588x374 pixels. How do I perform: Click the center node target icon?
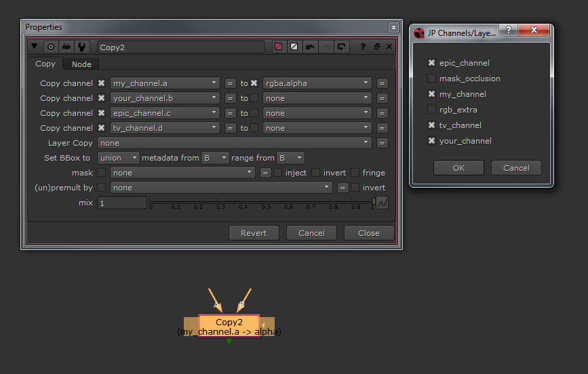[x=50, y=47]
